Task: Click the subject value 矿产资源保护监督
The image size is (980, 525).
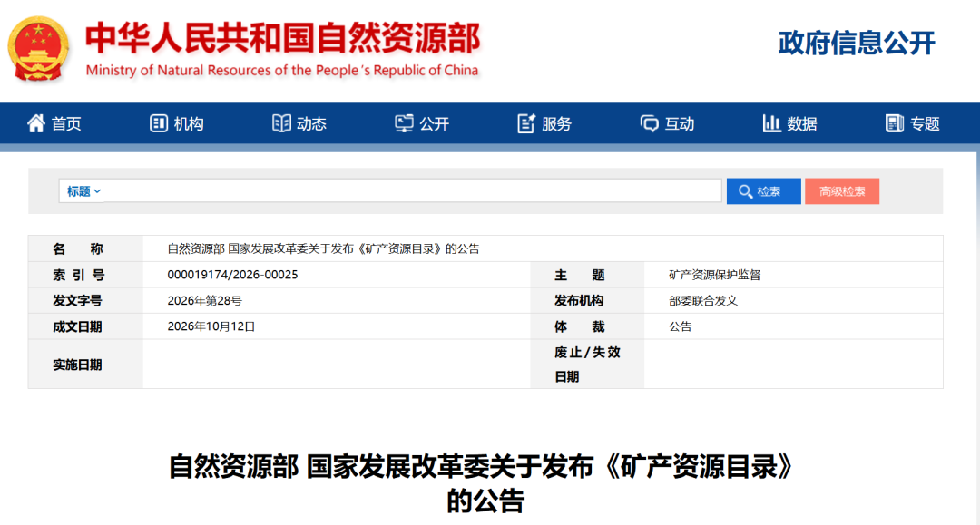Action: (x=714, y=275)
